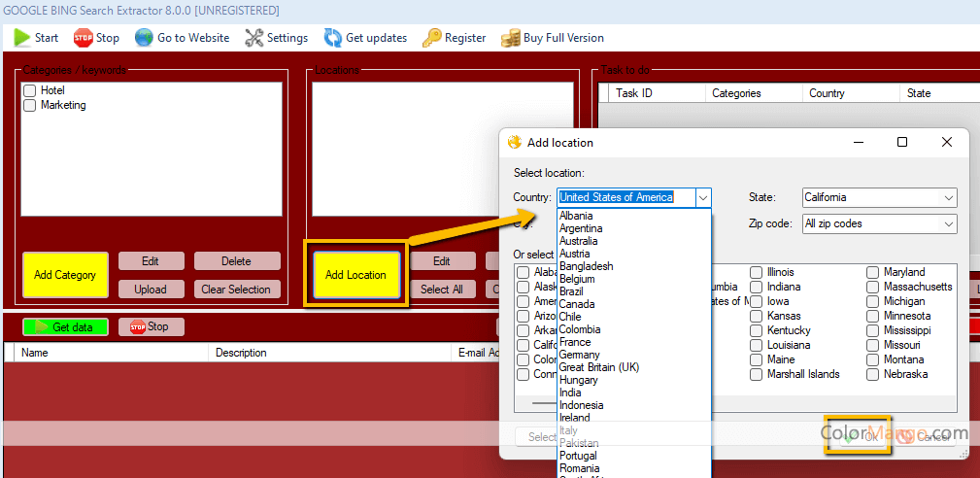Click the Clear Selection button

pos(236,289)
